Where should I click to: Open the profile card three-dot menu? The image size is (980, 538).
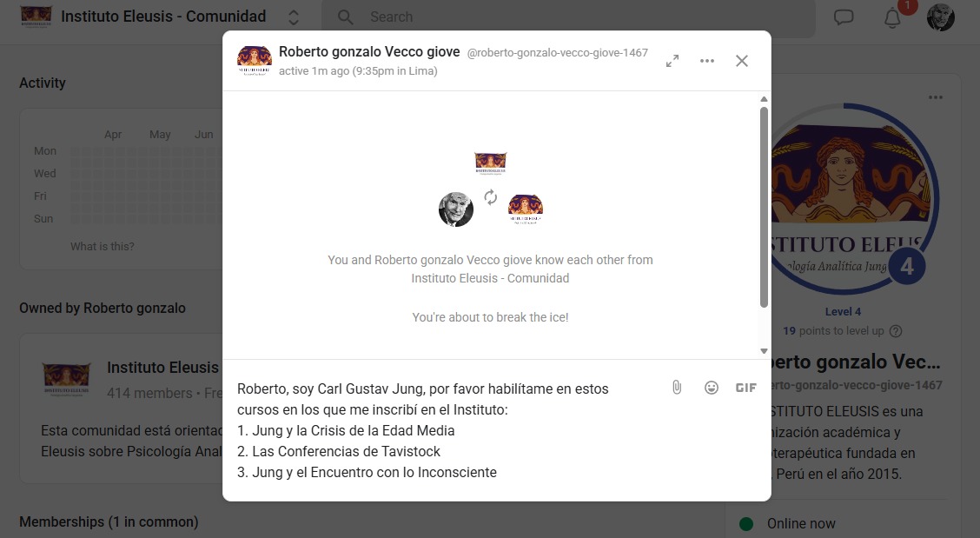pyautogui.click(x=936, y=97)
